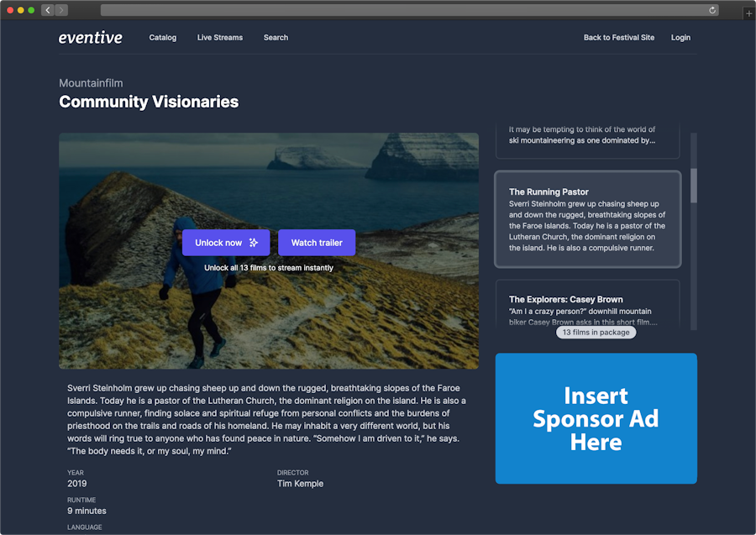Click the Watch trailer button
Screen dimensions: 756x535
(x=317, y=243)
